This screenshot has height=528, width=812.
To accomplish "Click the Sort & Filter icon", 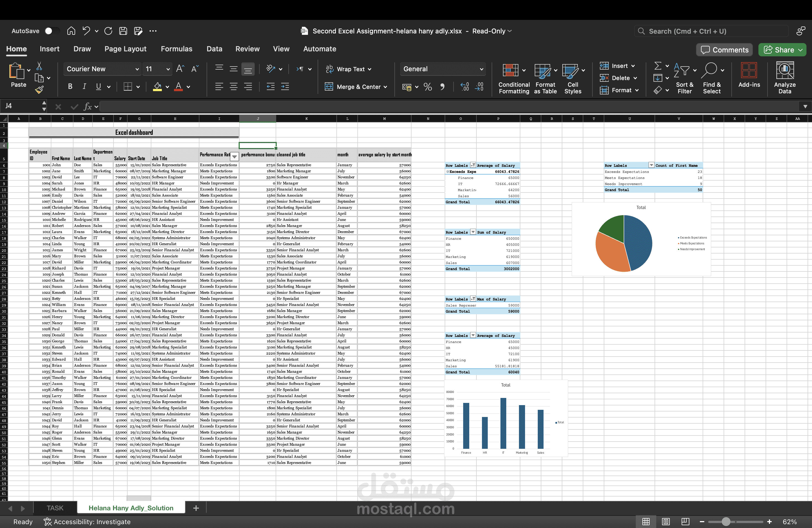I will tap(682, 70).
